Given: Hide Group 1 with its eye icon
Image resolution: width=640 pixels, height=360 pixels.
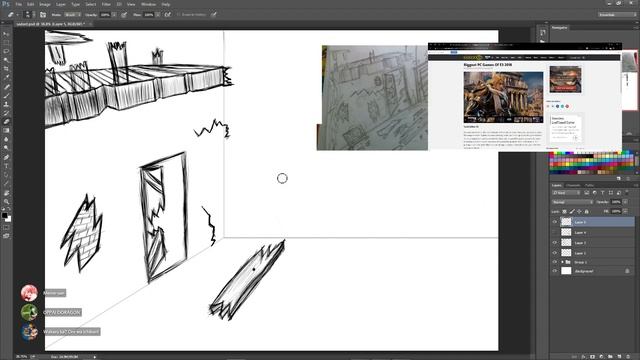Looking at the screenshot, I should pyautogui.click(x=555, y=262).
